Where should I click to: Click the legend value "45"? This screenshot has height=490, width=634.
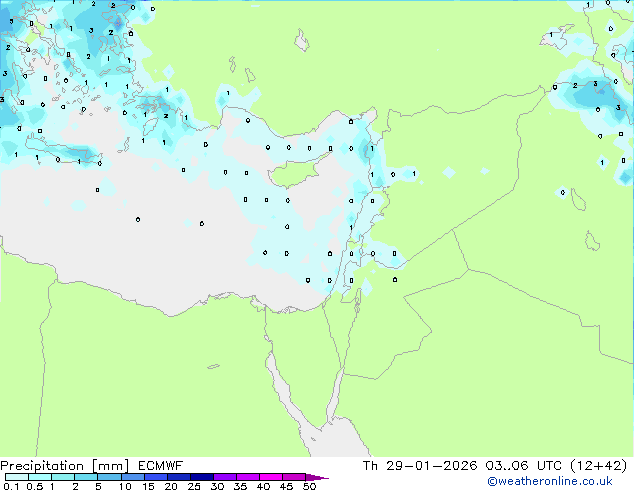[x=286, y=486]
